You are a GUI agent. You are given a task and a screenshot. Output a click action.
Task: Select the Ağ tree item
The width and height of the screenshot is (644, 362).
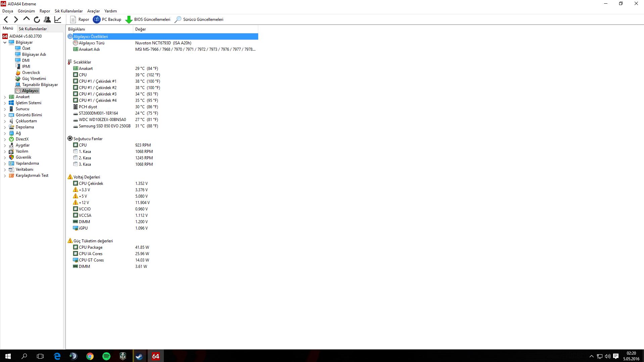(x=18, y=133)
